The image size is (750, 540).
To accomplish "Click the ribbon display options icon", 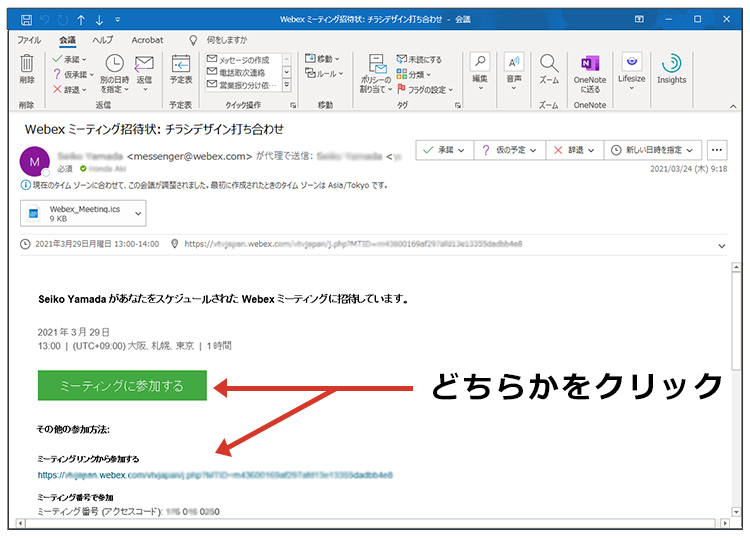I will (639, 19).
